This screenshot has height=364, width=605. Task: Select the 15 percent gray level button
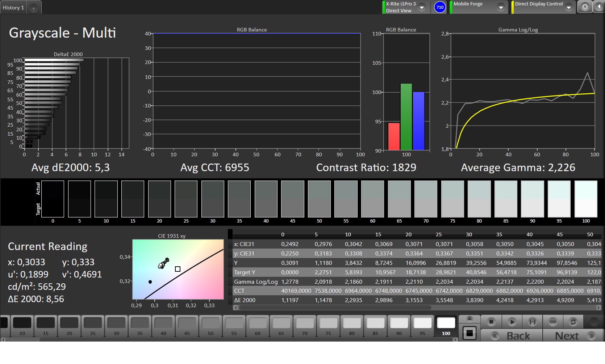pos(46,326)
